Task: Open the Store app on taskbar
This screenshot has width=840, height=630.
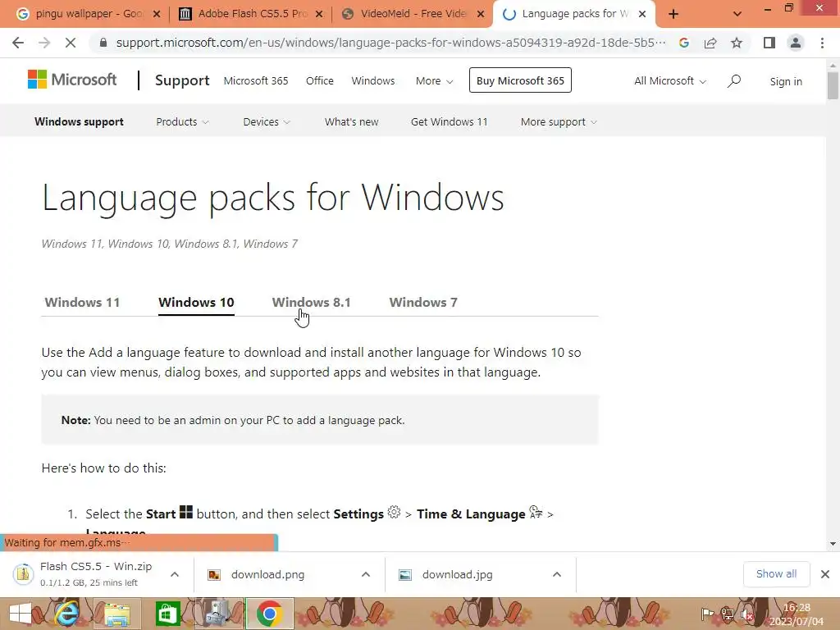Action: (x=167, y=614)
